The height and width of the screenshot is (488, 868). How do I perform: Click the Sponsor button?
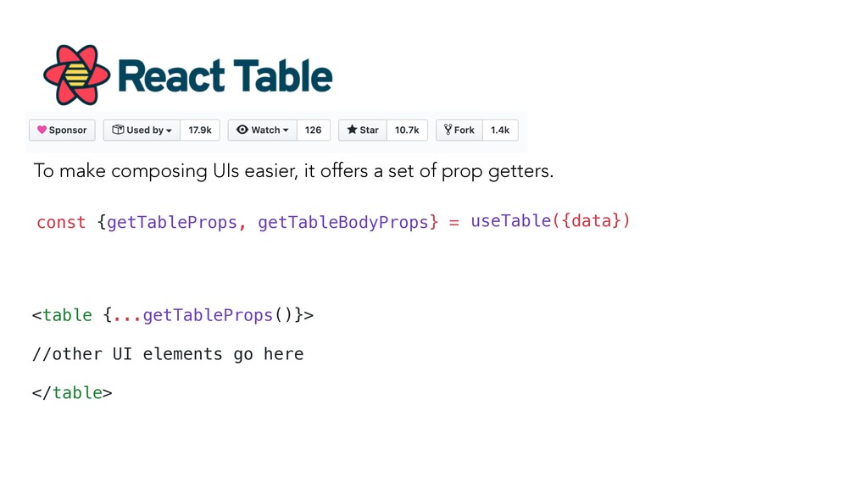(x=62, y=130)
